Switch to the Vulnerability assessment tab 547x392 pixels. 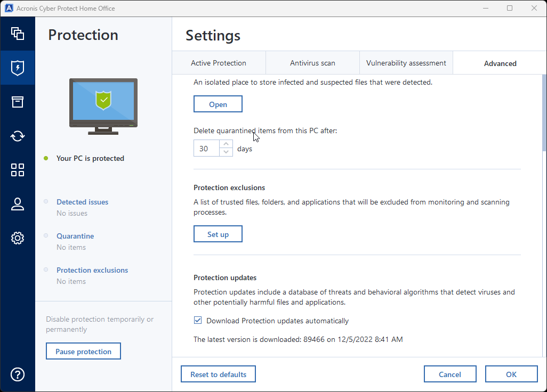(x=406, y=63)
